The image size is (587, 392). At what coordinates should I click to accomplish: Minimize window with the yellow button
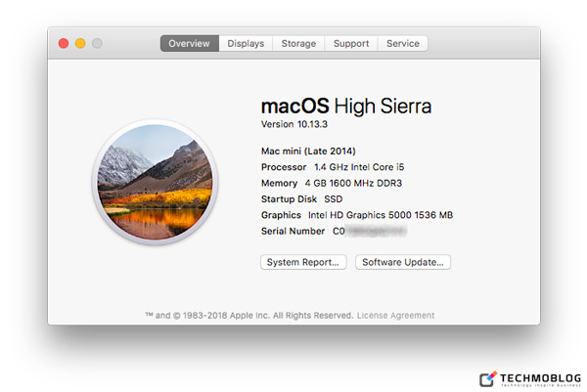click(x=80, y=43)
